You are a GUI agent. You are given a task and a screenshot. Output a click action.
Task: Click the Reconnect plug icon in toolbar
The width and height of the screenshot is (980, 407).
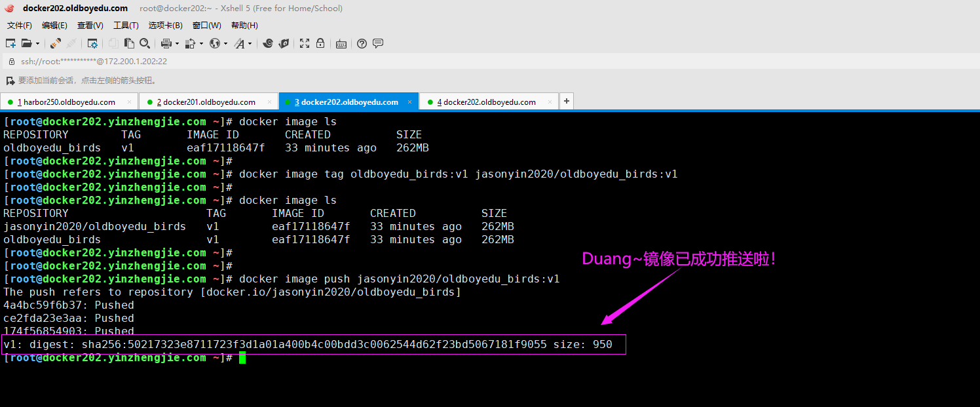56,43
